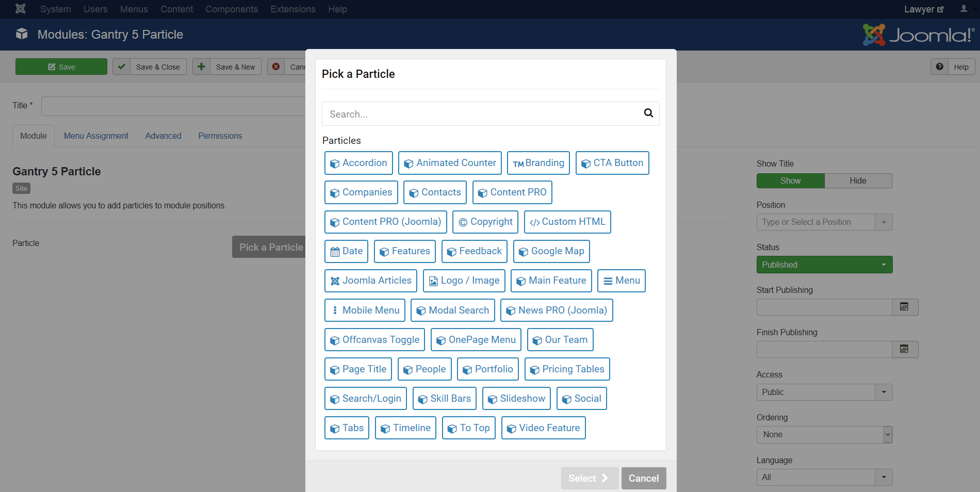Set Show Title to Show
The image size is (980, 492).
tap(790, 181)
